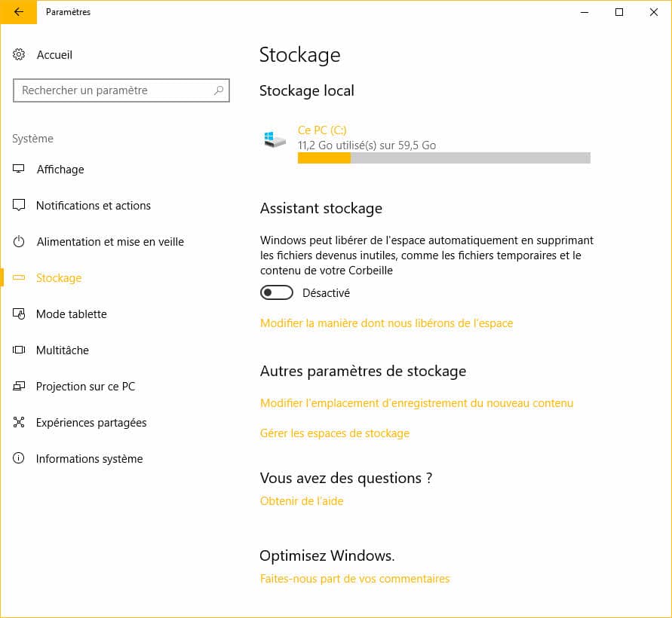The height and width of the screenshot is (618, 672).
Task: Click the Projection sur ce PC icon
Action: (x=19, y=387)
